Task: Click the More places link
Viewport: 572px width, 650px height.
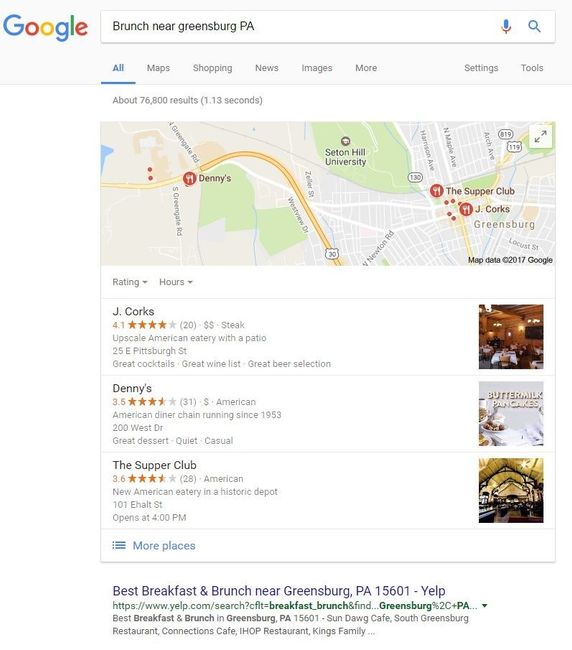Action: [164, 546]
